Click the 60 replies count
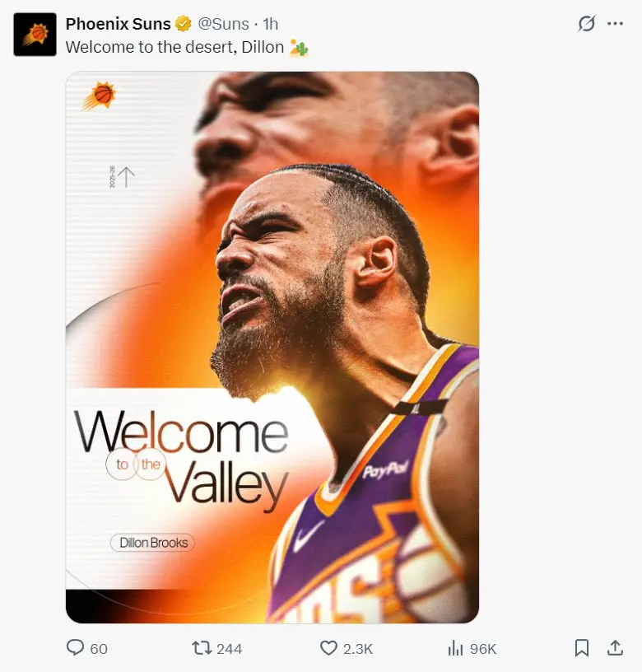The image size is (642, 672). (x=99, y=649)
